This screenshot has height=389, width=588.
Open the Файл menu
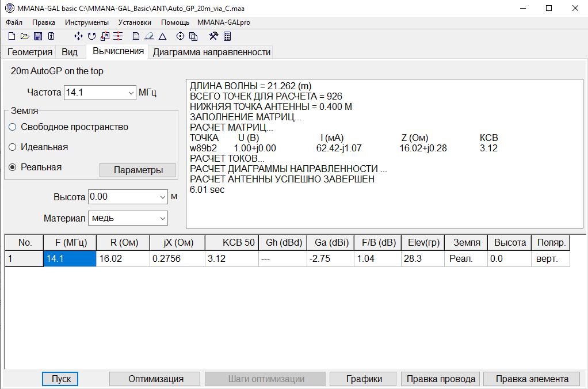tap(14, 22)
